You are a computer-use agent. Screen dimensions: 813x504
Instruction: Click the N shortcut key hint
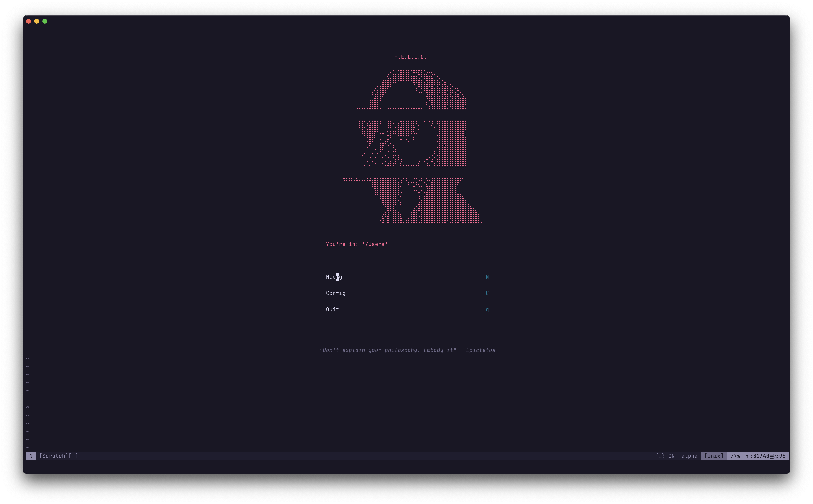487,277
